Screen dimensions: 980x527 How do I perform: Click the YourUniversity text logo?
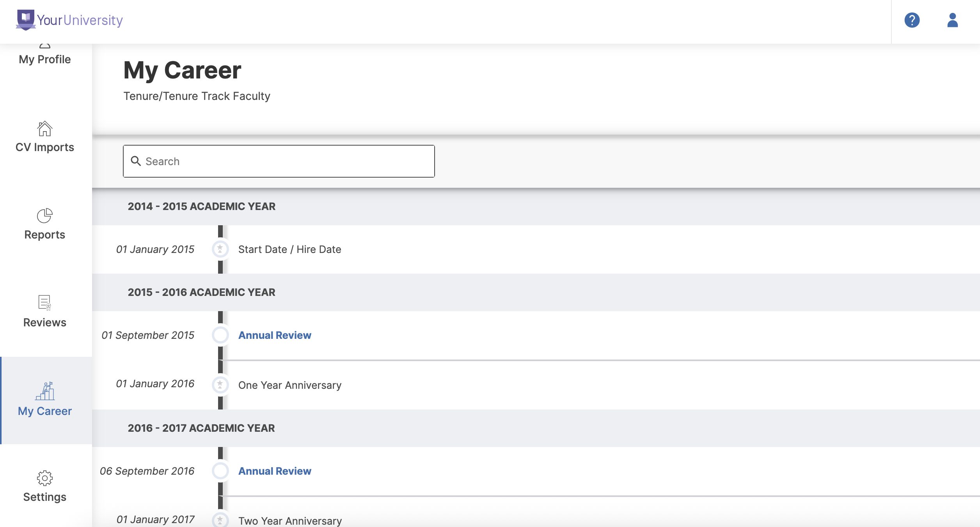80,20
